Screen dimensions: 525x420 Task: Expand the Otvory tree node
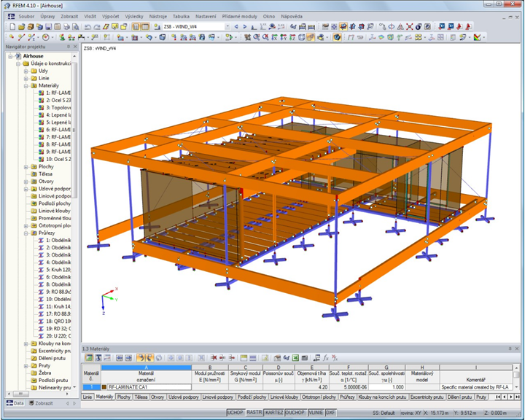[x=26, y=182]
